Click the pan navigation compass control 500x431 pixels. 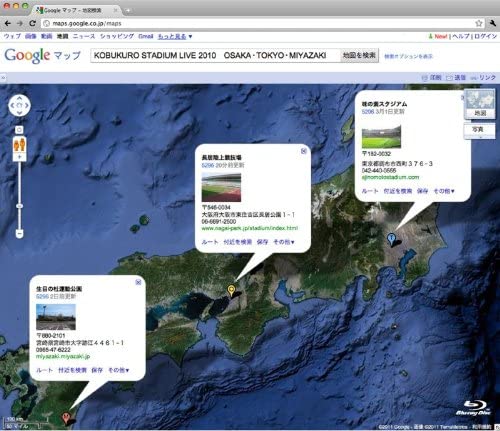(x=19, y=105)
